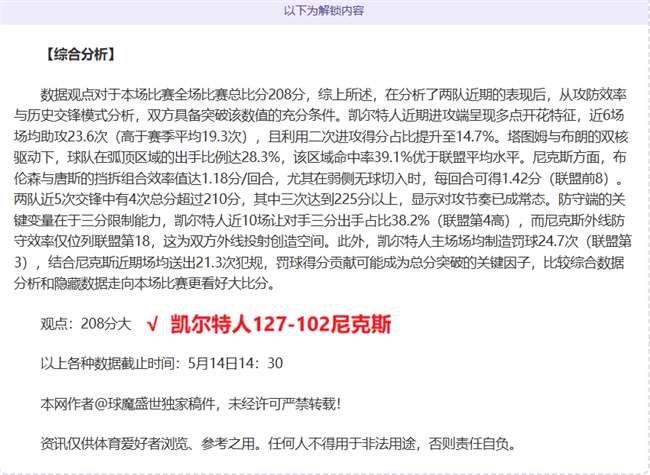The image size is (650, 475).
Task: Click the header text 以下为解锁内容
Action: tap(324, 10)
